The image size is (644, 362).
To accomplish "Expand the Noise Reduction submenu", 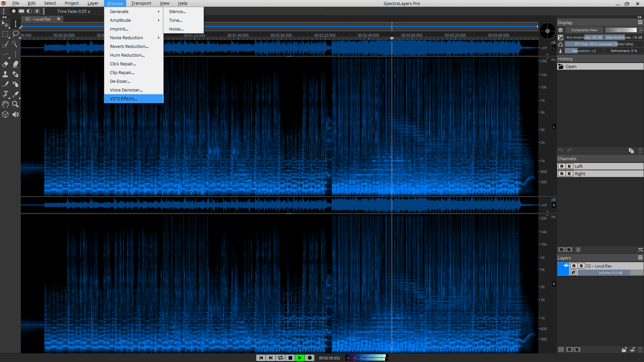I will [133, 38].
